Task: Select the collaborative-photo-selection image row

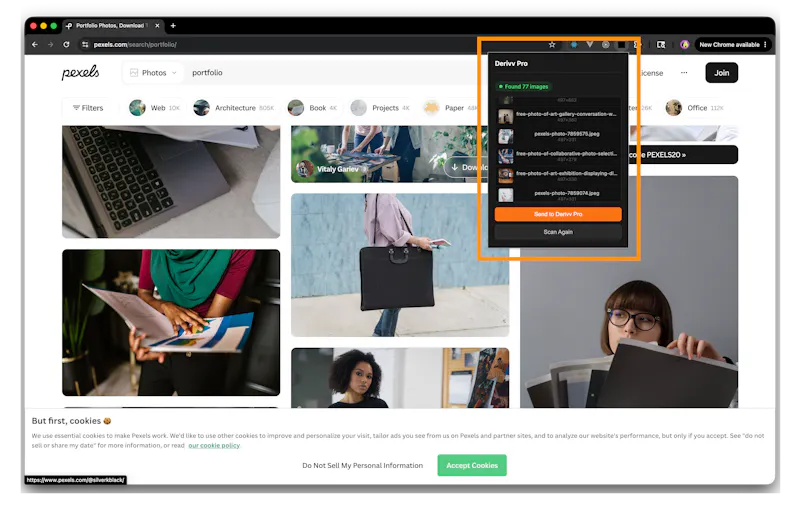Action: (x=558, y=156)
